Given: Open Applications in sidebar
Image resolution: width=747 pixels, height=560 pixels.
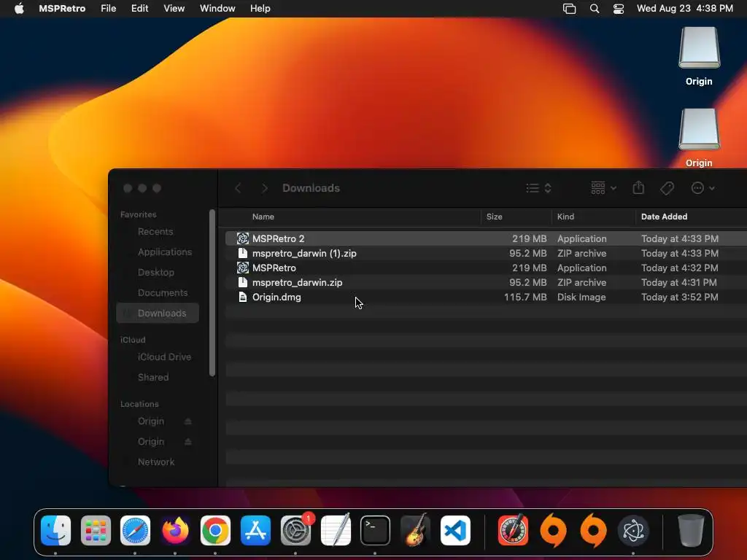Looking at the screenshot, I should [164, 252].
